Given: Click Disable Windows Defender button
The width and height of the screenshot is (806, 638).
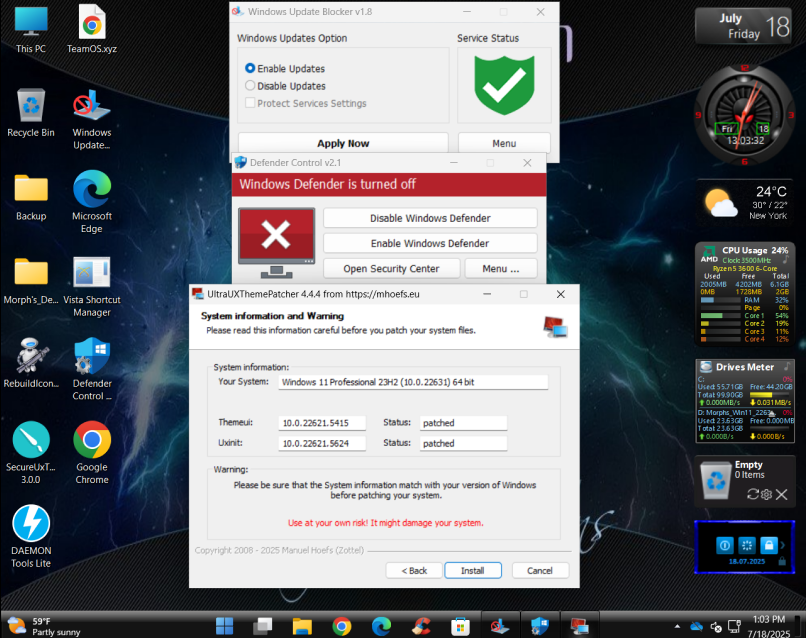Looking at the screenshot, I should (x=430, y=218).
